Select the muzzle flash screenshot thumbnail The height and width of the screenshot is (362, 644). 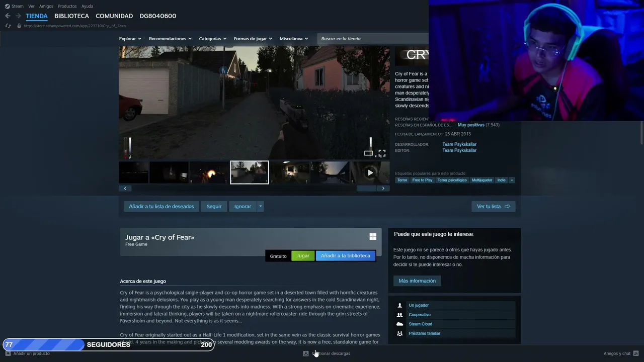[209, 172]
